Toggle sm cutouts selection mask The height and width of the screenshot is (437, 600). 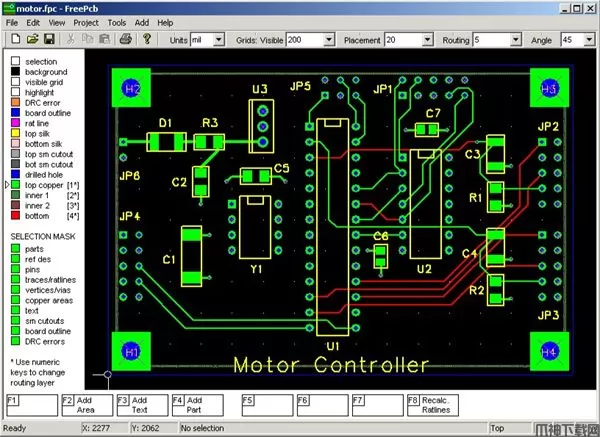pyautogui.click(x=15, y=321)
